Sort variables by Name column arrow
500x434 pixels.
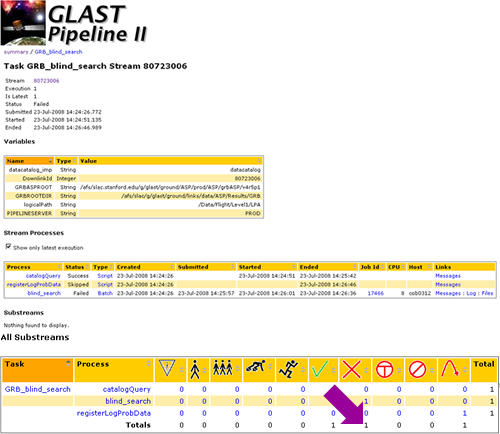(50, 161)
